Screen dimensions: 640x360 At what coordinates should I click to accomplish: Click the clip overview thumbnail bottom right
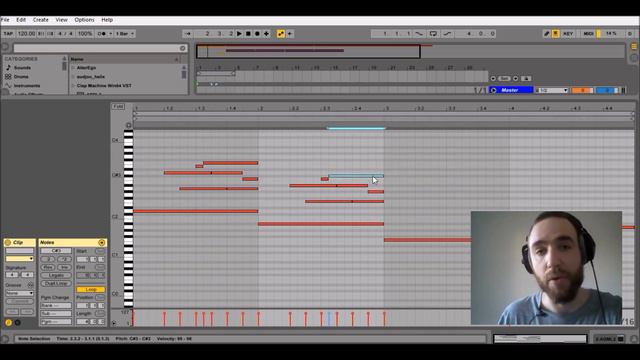pyautogui.click(x=540, y=339)
